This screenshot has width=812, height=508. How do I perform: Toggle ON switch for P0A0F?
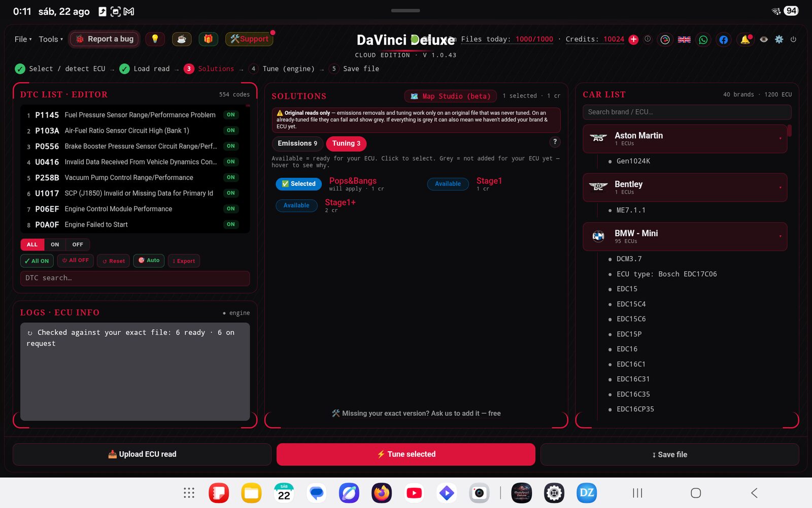(x=231, y=225)
